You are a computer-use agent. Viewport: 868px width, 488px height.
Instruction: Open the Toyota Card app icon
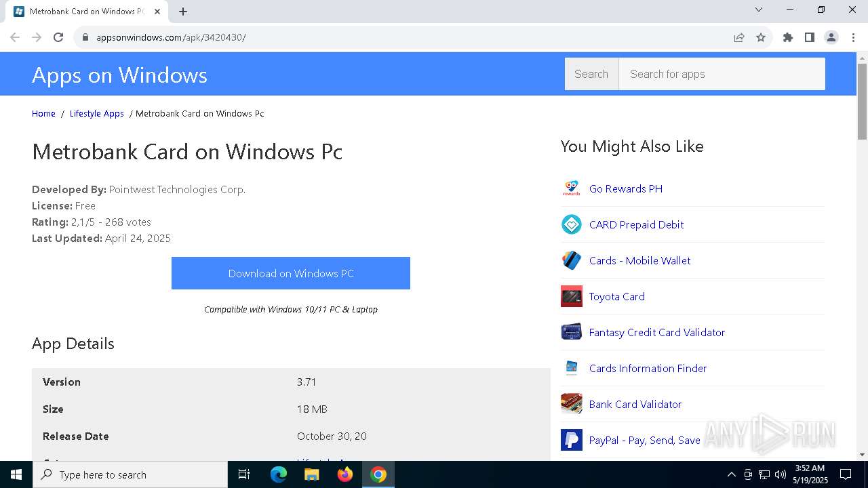[x=572, y=296]
